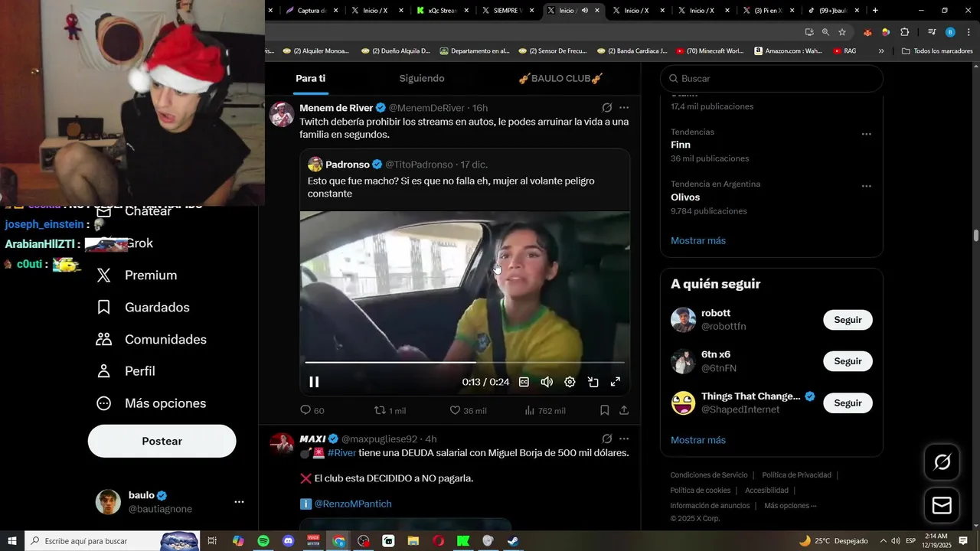Open Steam from taskbar
This screenshot has width=980, height=551.
tap(513, 541)
